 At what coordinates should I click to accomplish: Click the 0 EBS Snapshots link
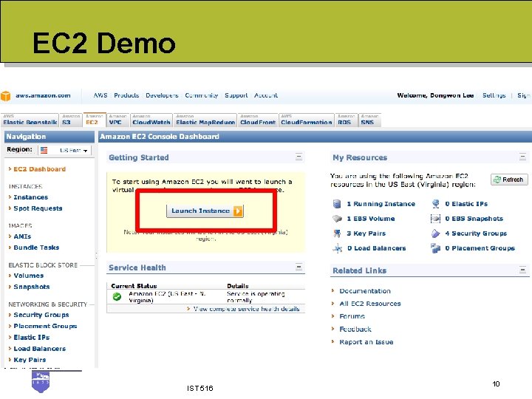pos(474,219)
